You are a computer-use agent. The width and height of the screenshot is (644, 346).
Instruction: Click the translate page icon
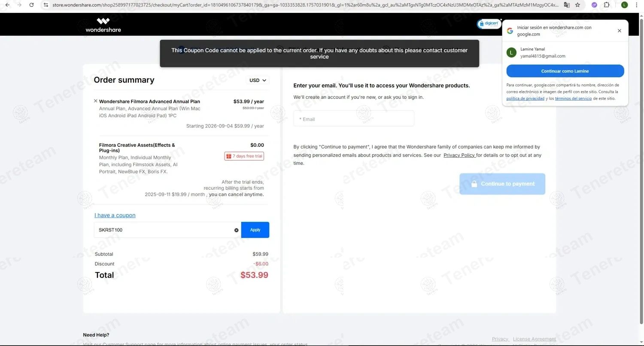[567, 5]
